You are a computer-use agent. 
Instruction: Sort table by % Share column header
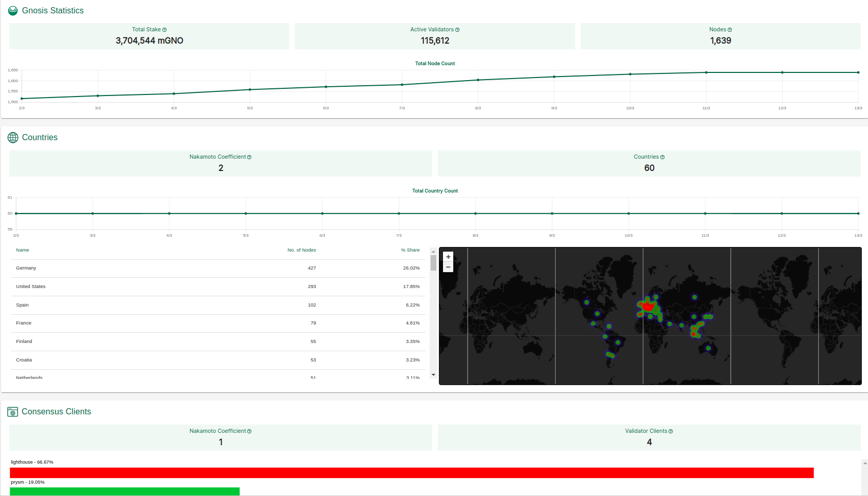[x=410, y=250]
